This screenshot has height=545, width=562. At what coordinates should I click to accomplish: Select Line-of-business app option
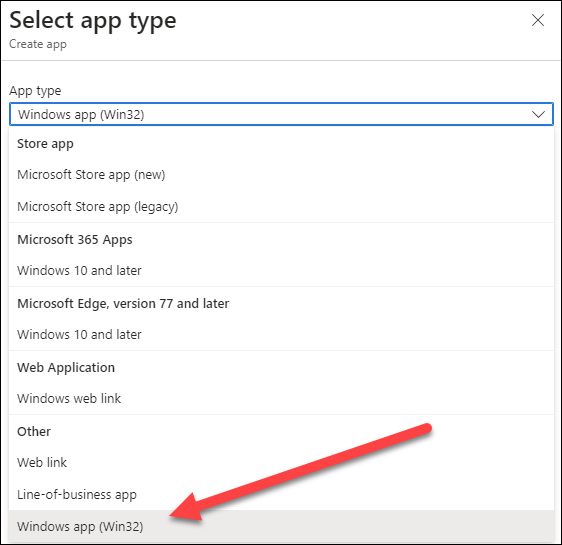pyautogui.click(x=281, y=494)
